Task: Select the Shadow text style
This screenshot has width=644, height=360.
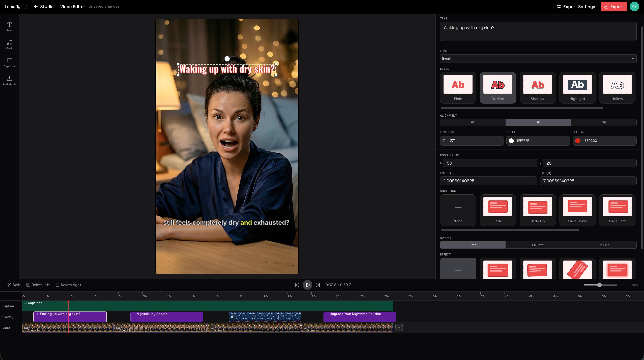Action: click(x=538, y=88)
